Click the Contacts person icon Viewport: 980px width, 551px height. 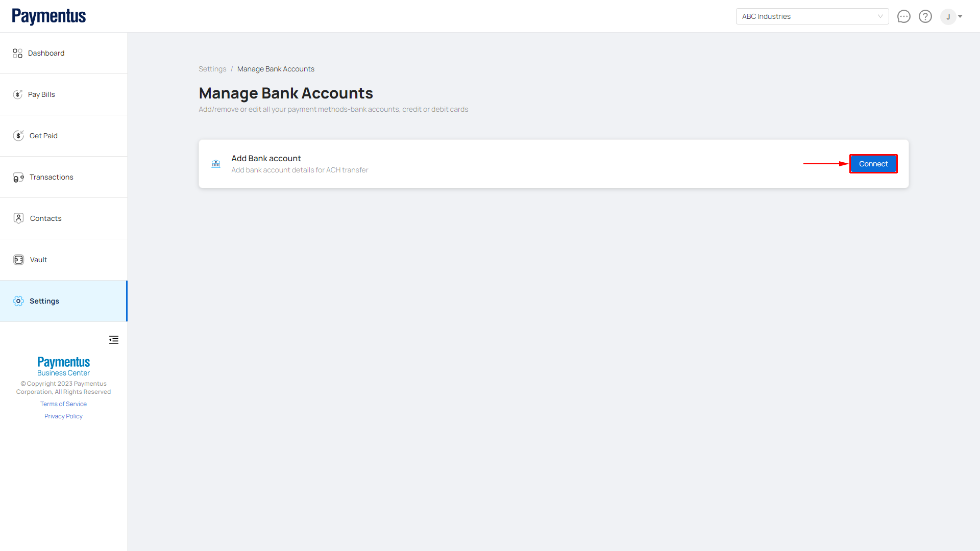click(x=18, y=218)
